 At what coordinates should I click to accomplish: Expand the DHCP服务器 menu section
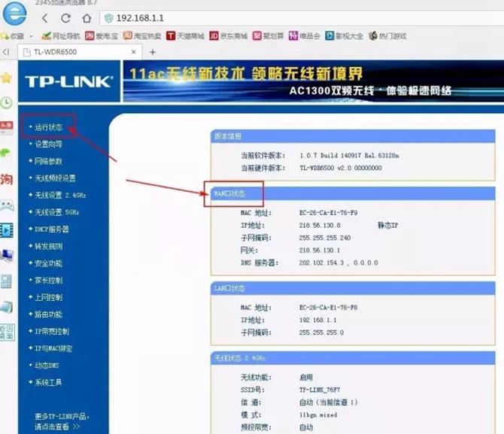click(x=52, y=229)
